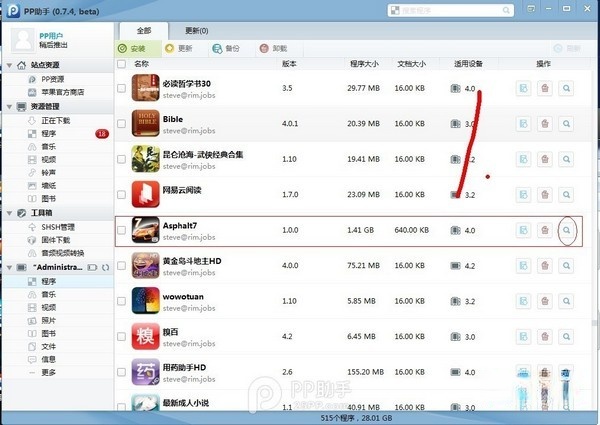Open SHSH管理 tool

coord(58,227)
